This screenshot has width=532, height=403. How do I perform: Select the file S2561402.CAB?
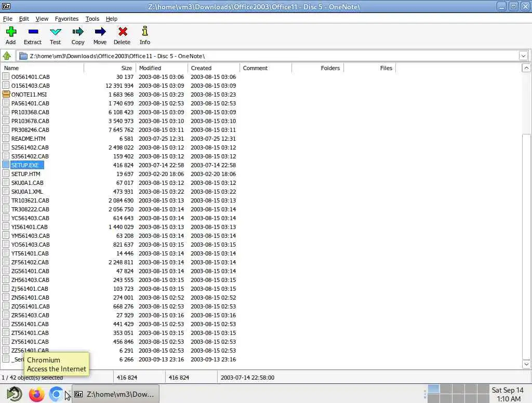coord(30,147)
